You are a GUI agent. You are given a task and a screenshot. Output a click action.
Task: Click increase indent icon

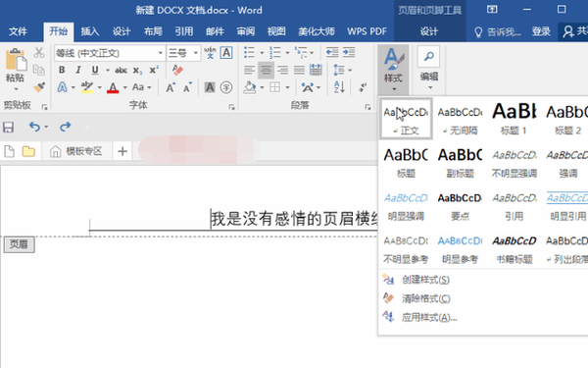[x=349, y=53]
